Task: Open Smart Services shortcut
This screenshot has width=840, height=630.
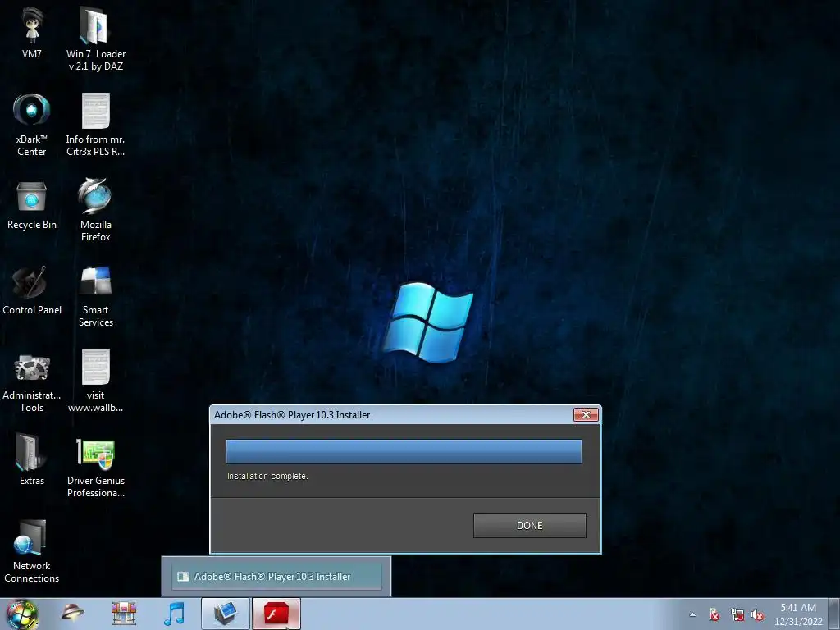Action: [95, 294]
